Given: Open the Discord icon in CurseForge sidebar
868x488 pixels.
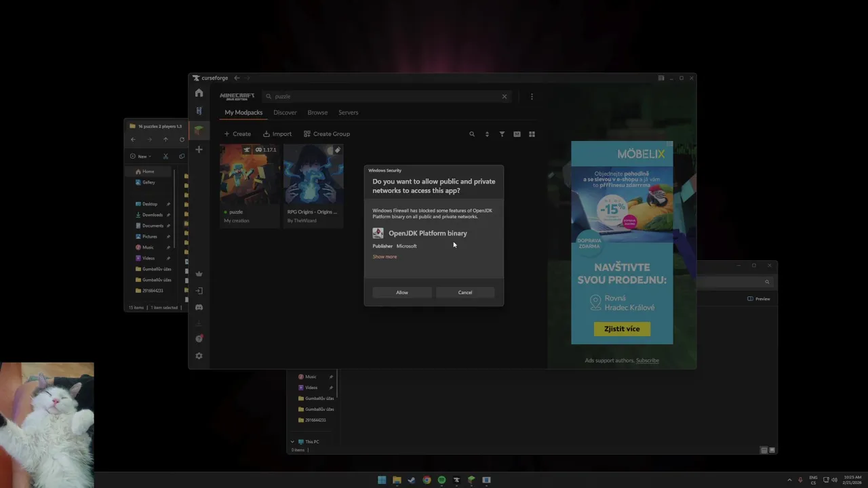Looking at the screenshot, I should 199,307.
